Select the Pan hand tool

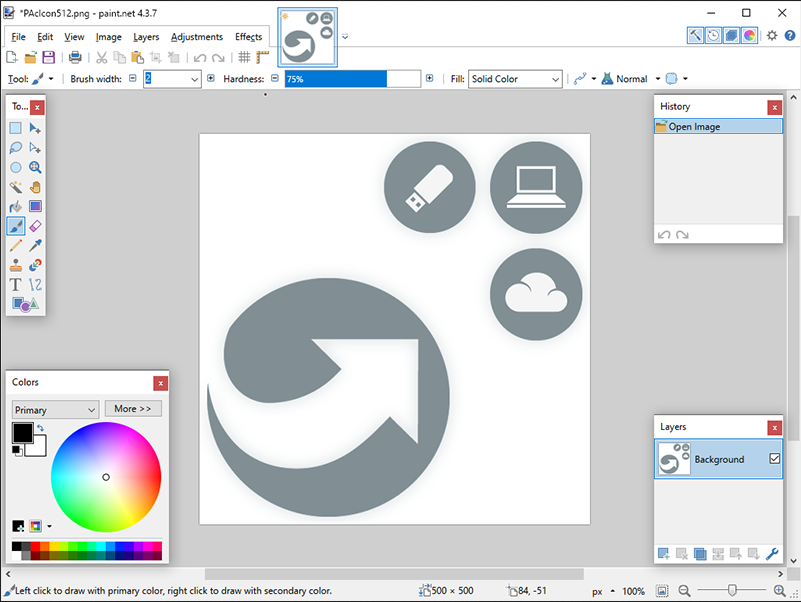[35, 187]
